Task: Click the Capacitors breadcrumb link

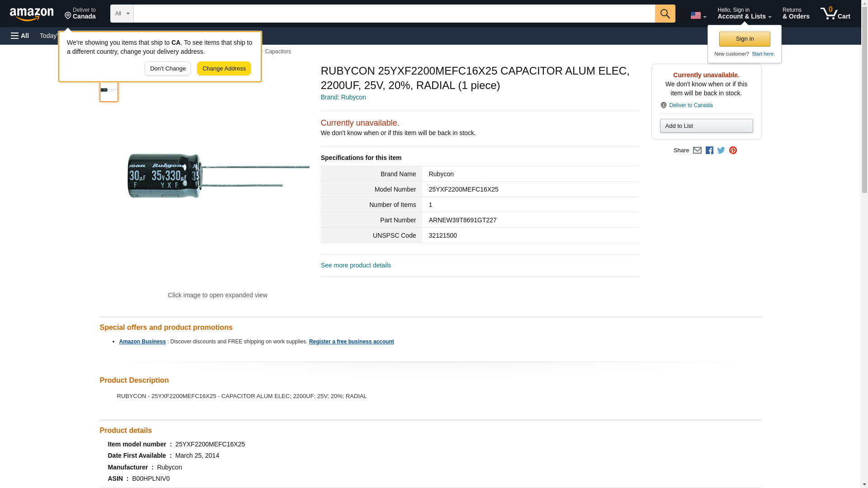Action: tap(278, 52)
